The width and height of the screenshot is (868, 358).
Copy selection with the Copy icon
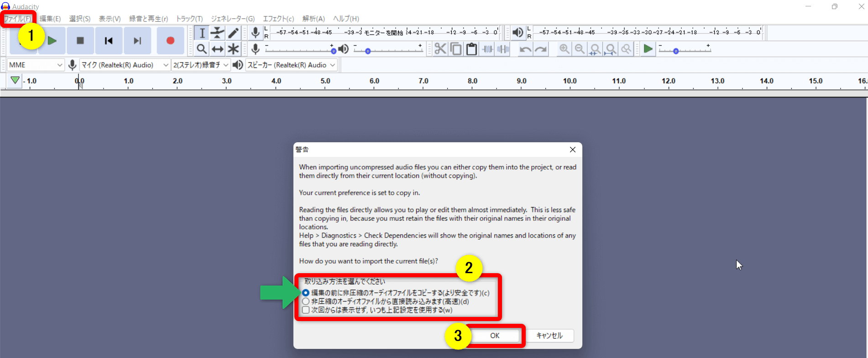point(456,49)
